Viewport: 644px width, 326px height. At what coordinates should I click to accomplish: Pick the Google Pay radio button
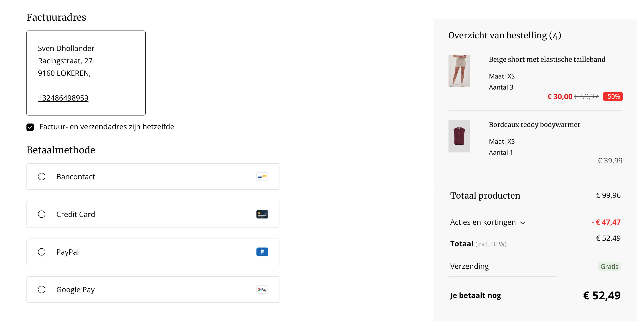41,289
